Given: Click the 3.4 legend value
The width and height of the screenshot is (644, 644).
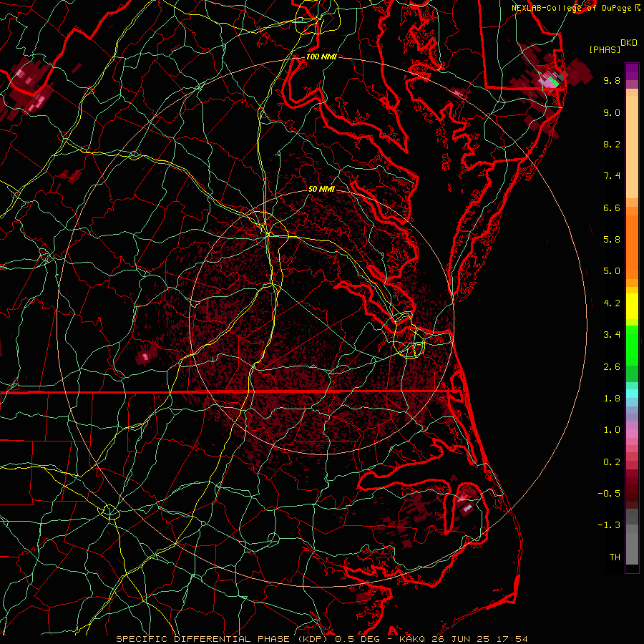Looking at the screenshot, I should [x=612, y=335].
